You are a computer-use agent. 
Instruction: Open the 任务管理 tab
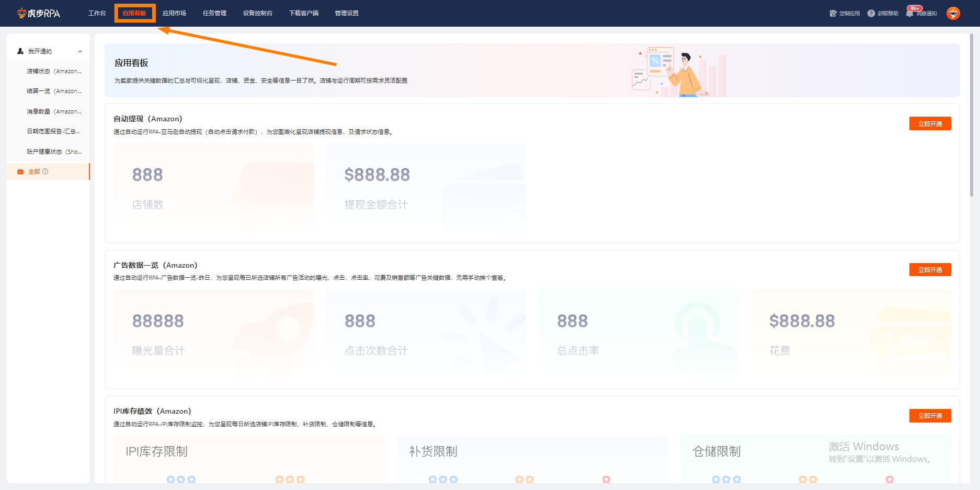tap(214, 13)
